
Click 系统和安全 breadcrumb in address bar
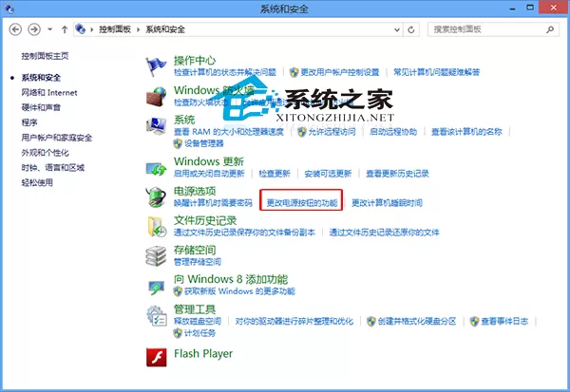pyautogui.click(x=165, y=29)
